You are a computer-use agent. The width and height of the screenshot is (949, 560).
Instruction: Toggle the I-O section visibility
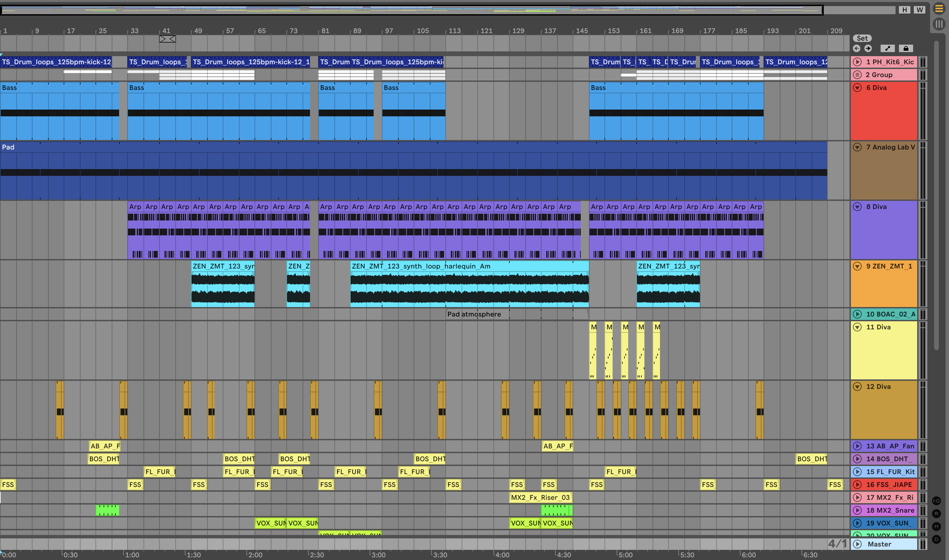click(936, 501)
